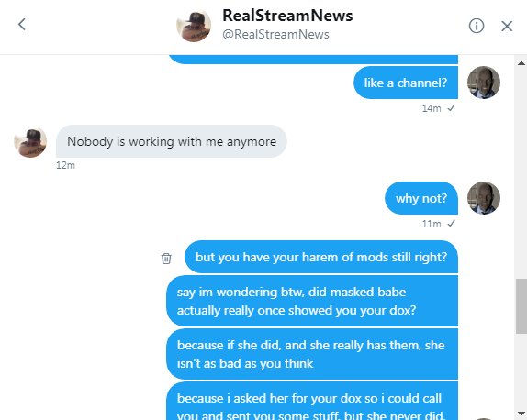Click the 14m timestamp checkmark
The image size is (527, 420).
[x=451, y=108]
